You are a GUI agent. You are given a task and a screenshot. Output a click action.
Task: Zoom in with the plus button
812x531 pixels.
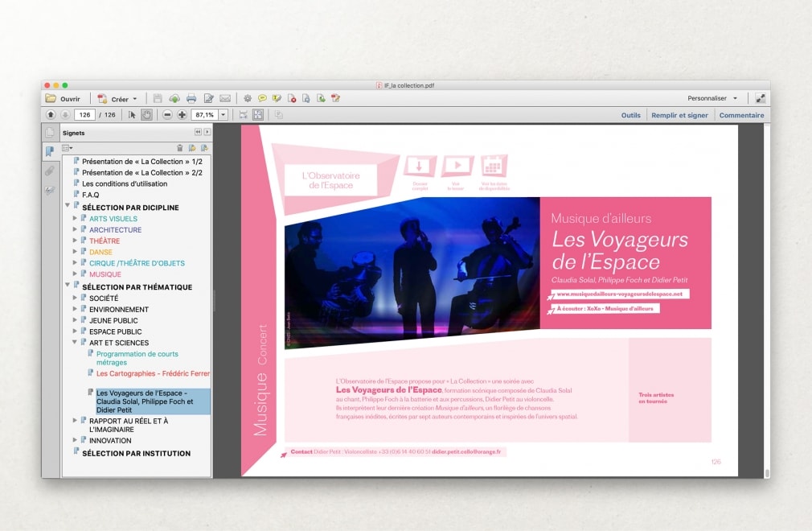point(182,114)
